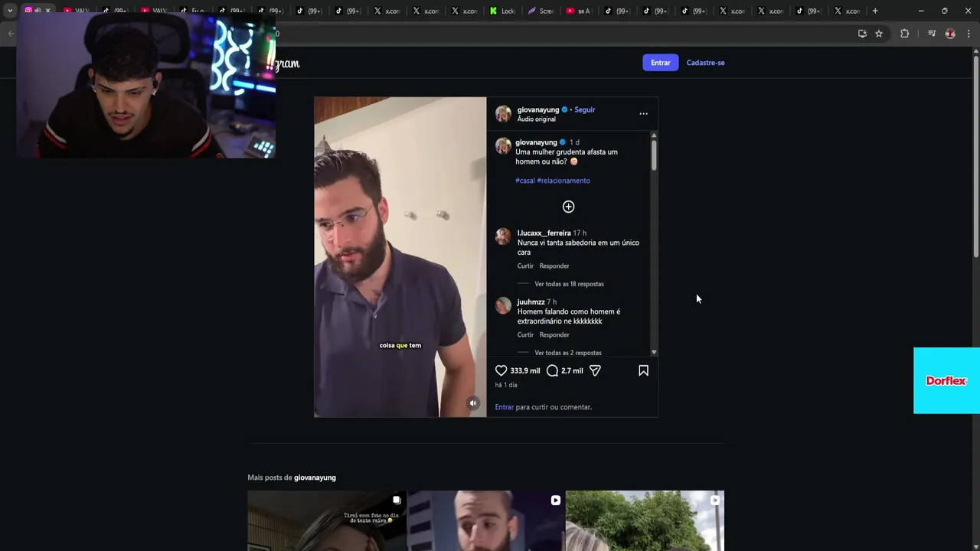The width and height of the screenshot is (980, 551).
Task: Click the giovanayung avatar in post header
Action: [x=503, y=114]
